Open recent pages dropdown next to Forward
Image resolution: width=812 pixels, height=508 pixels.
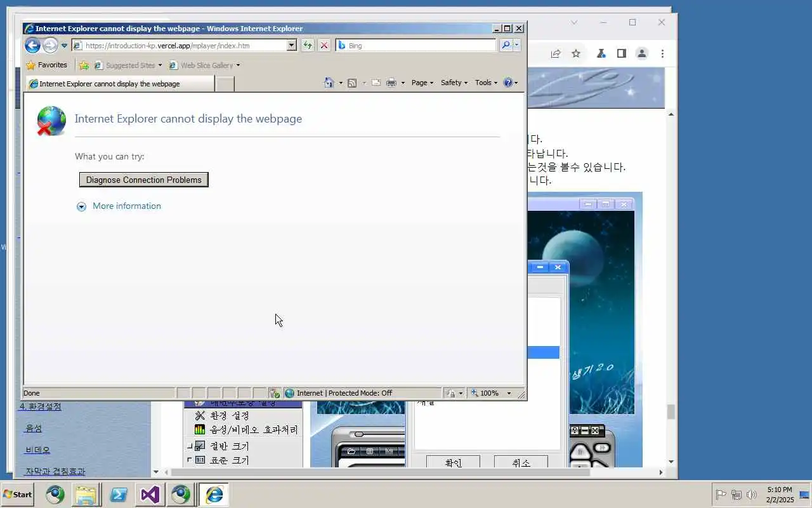tap(64, 46)
